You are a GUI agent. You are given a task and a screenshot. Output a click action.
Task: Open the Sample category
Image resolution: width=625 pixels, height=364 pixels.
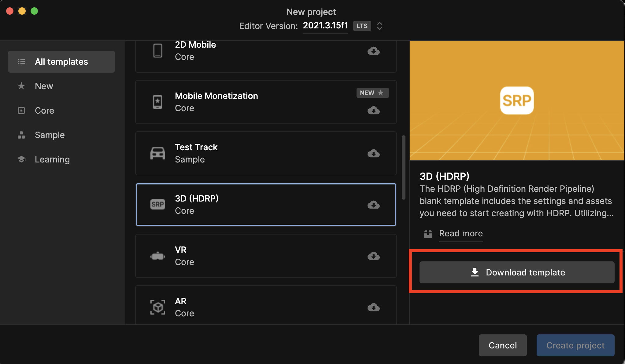coord(50,135)
